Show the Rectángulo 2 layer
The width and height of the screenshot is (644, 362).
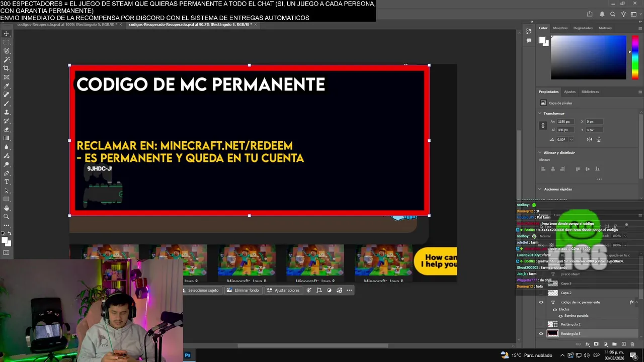tap(541, 324)
